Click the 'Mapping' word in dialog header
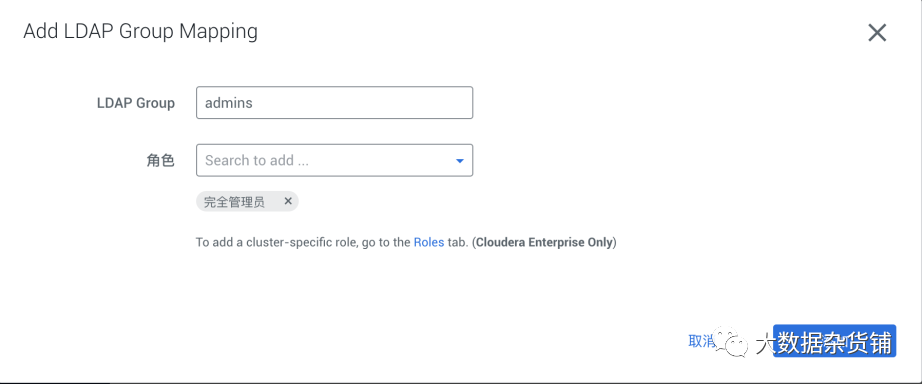The height and width of the screenshot is (384, 922). (218, 32)
